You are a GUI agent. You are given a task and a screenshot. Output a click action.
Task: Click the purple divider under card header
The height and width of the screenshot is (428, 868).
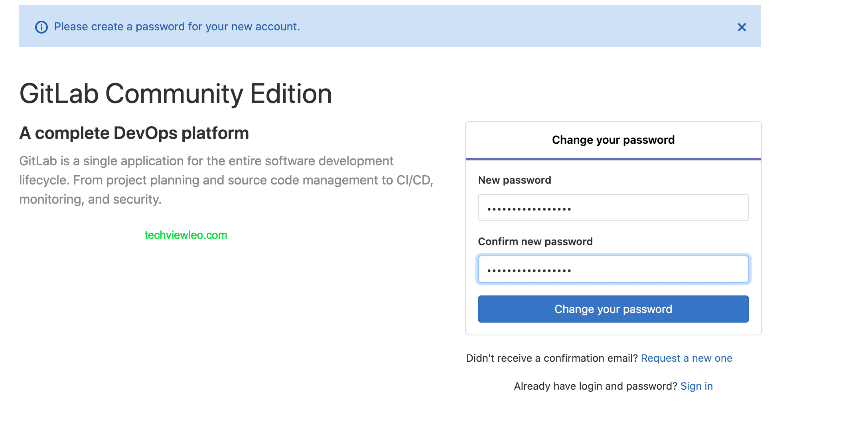613,159
